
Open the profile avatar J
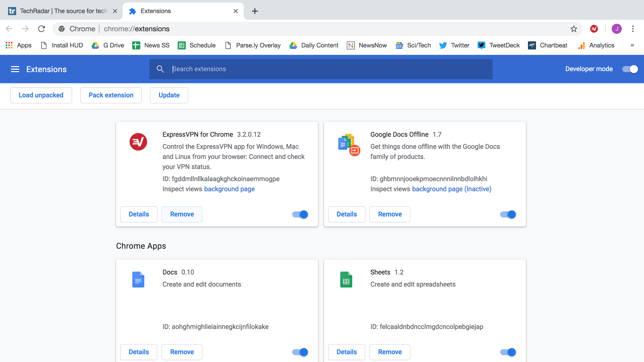[x=616, y=29]
